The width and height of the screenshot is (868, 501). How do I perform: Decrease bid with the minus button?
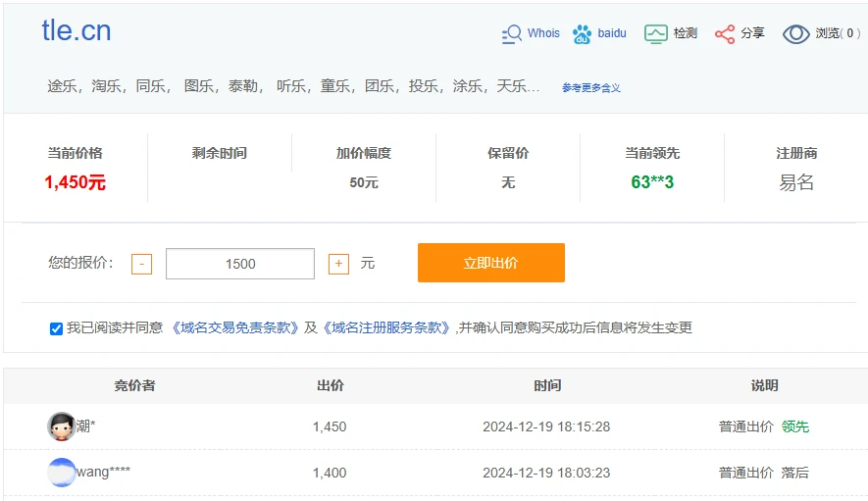(142, 264)
